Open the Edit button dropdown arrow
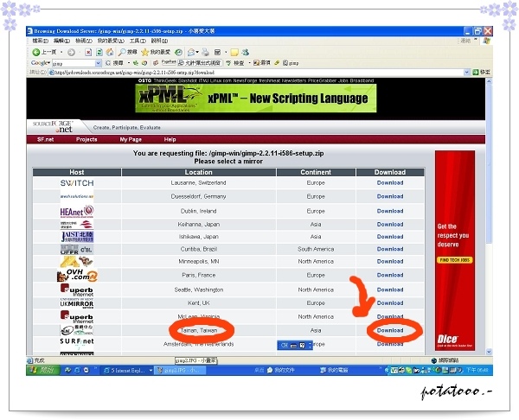 click(x=226, y=52)
